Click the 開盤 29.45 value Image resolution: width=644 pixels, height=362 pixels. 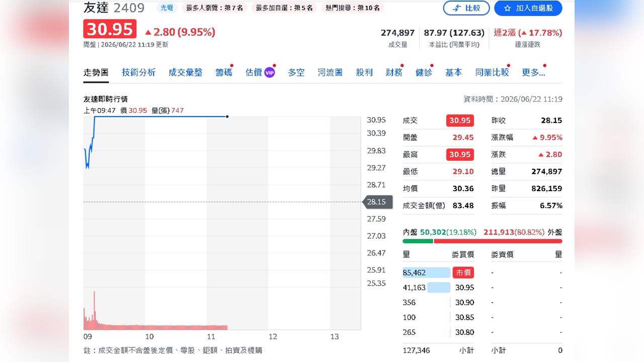pyautogui.click(x=463, y=138)
